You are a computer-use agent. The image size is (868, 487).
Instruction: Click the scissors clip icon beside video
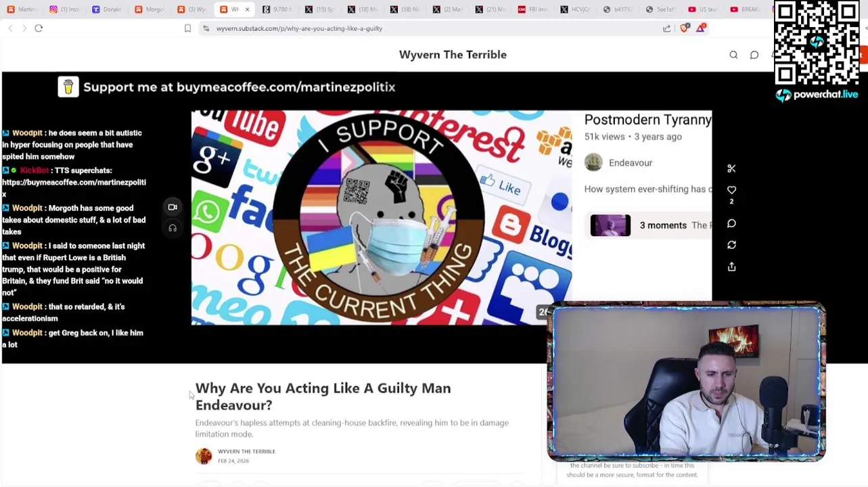[x=731, y=168]
